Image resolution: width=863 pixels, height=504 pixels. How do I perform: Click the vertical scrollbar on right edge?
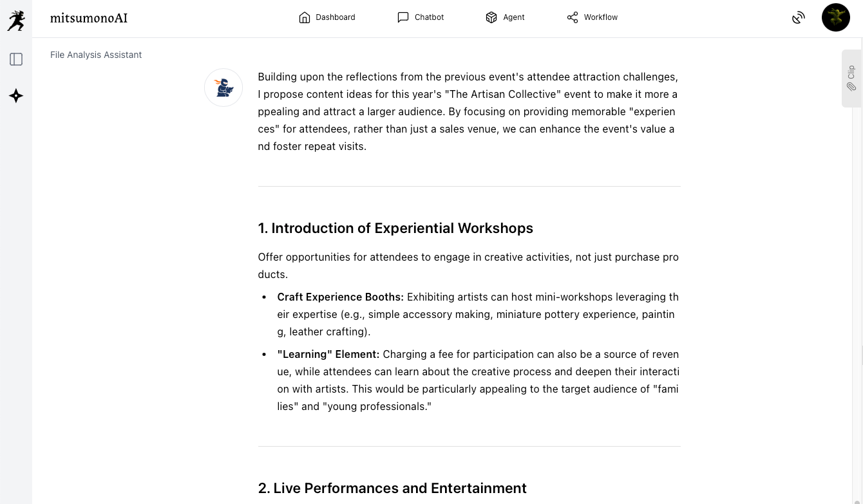click(x=857, y=257)
